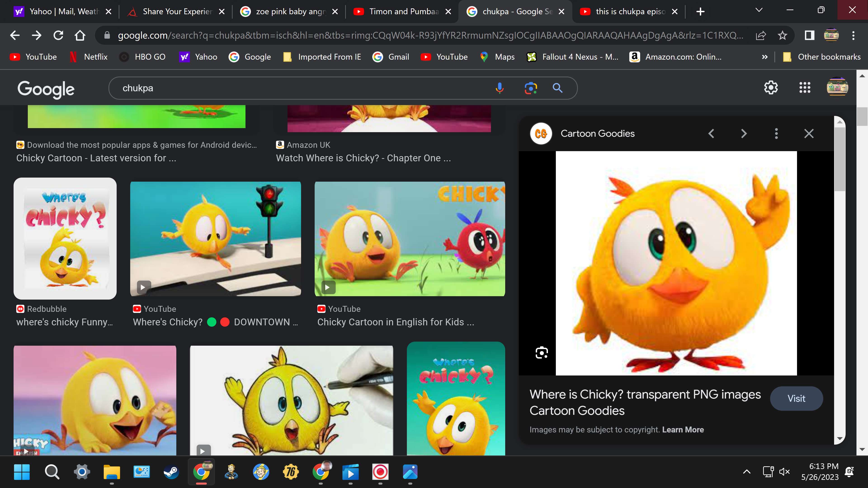The image size is (868, 488).
Task: Open Chicky Cartoon Latest version result
Action: [96, 158]
